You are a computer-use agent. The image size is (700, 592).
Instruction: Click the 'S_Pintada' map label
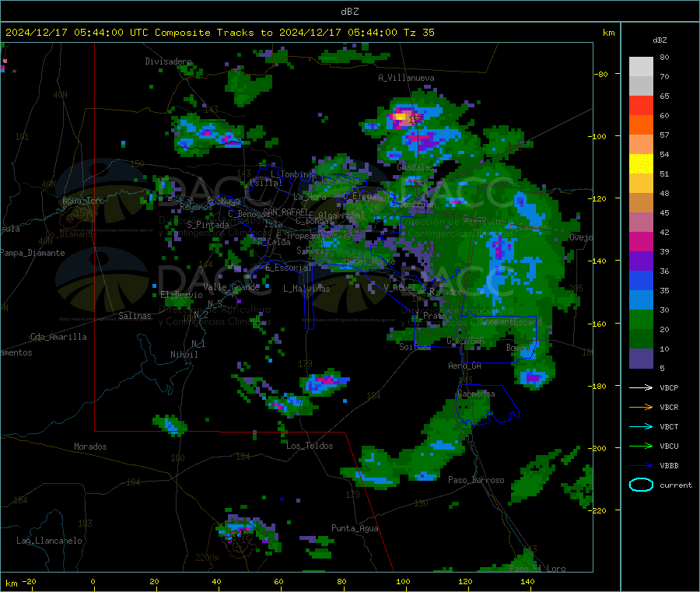point(208,225)
